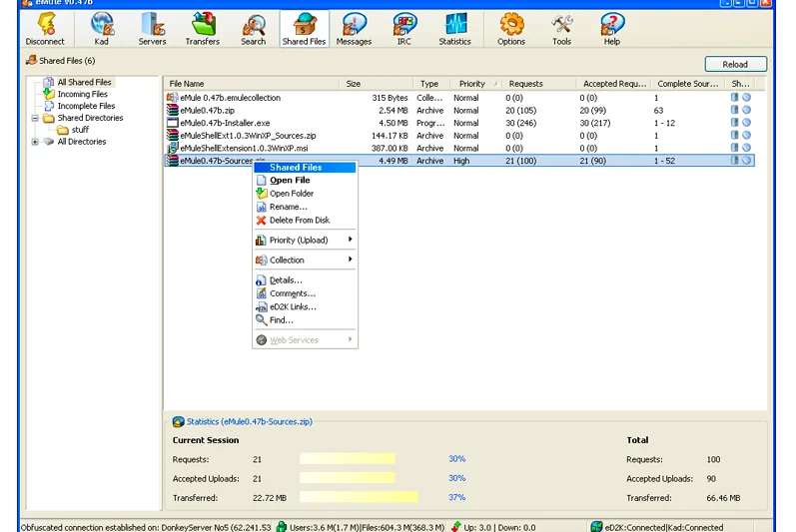The height and width of the screenshot is (532, 796).
Task: Open the Search toolbar icon
Action: point(254,28)
